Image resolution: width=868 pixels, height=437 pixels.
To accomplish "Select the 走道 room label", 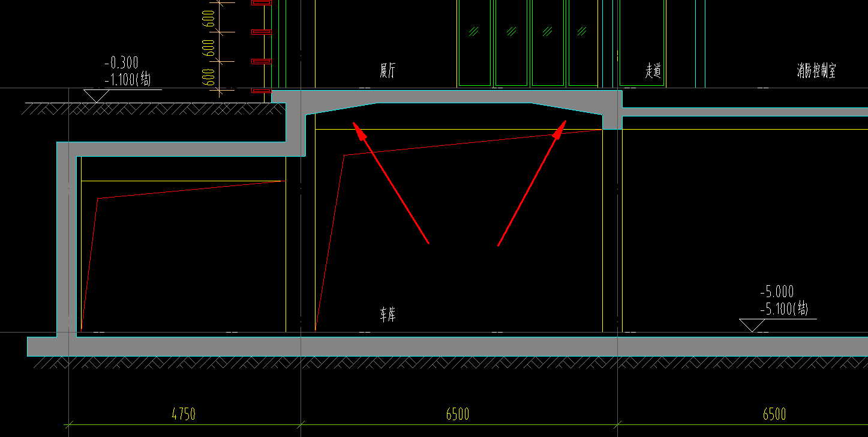I will coord(653,71).
